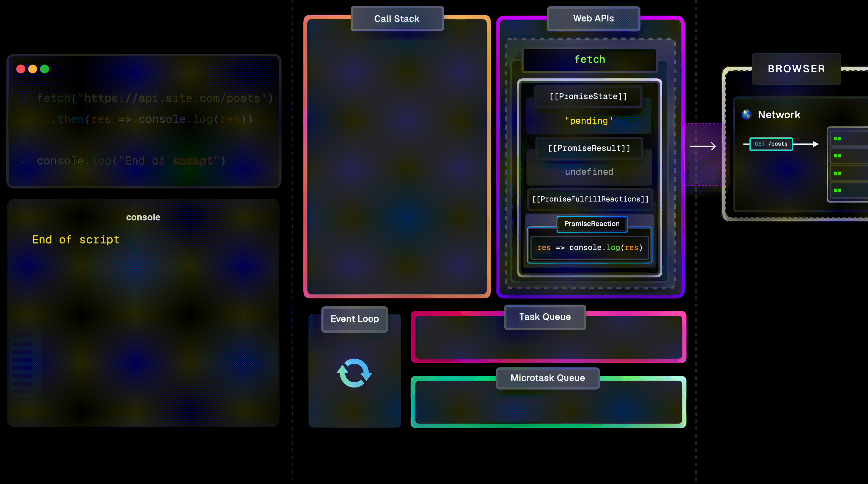
Task: Click the "pending" promise state value
Action: [589, 121]
